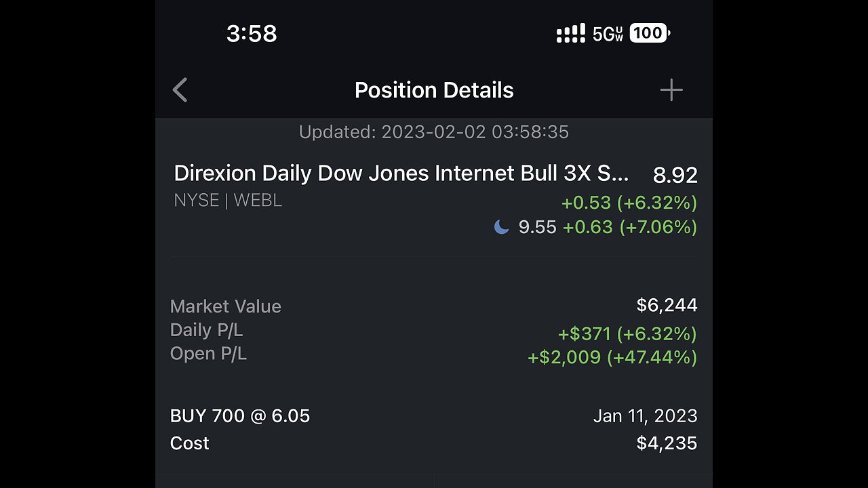
Task: Tap the plus icon in header
Action: [x=671, y=90]
